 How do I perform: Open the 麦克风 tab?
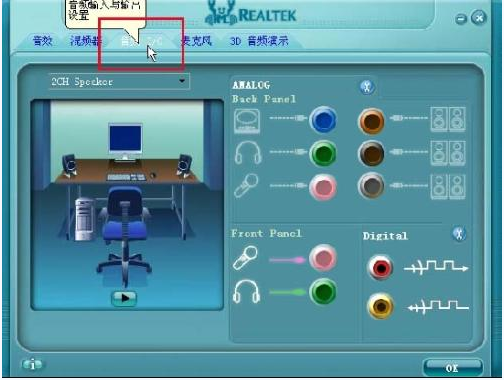click(196, 41)
